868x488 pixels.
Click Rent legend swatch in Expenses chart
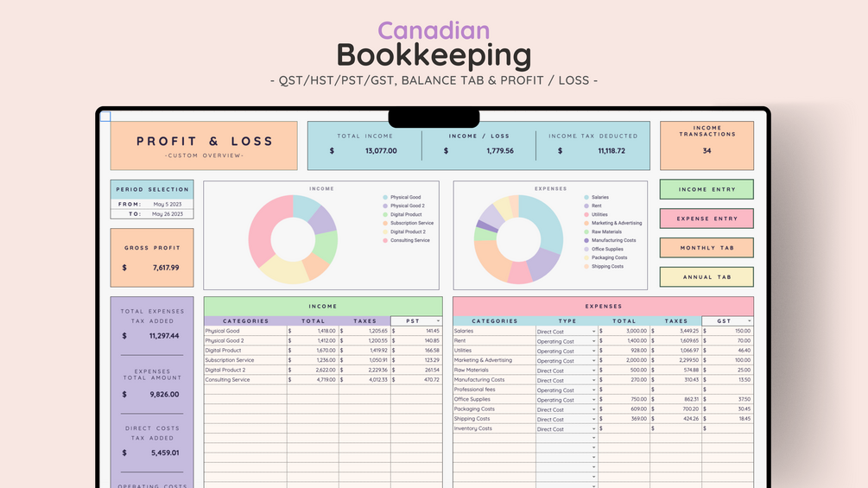[586, 206]
